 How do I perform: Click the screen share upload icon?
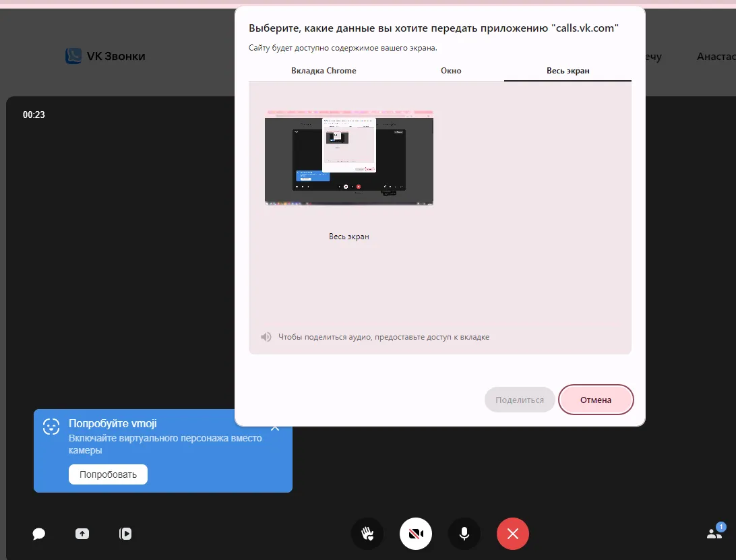[82, 534]
